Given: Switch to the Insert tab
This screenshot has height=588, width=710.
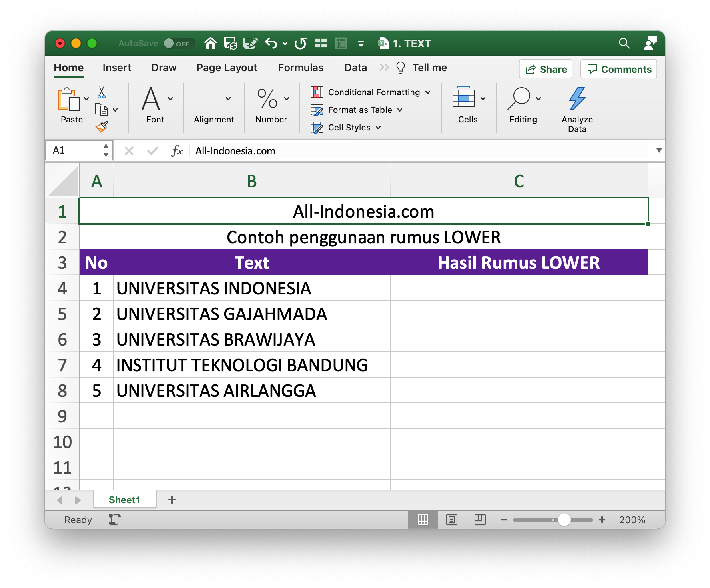Looking at the screenshot, I should [x=117, y=68].
